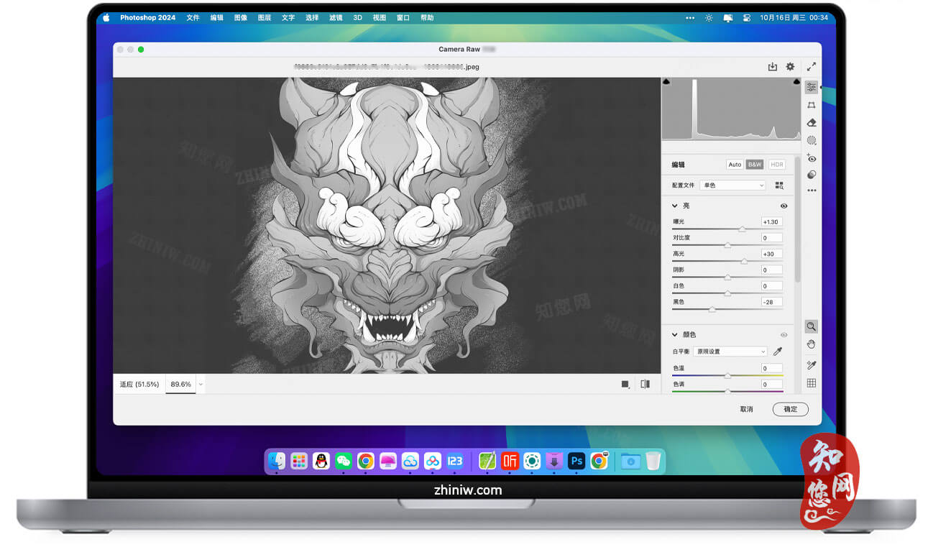The image size is (933, 560).
Task: Open the 配置文件 单色 dropdown
Action: 733,185
